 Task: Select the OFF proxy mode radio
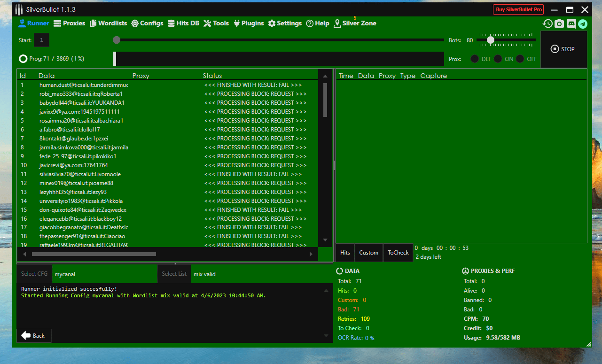[x=520, y=59]
